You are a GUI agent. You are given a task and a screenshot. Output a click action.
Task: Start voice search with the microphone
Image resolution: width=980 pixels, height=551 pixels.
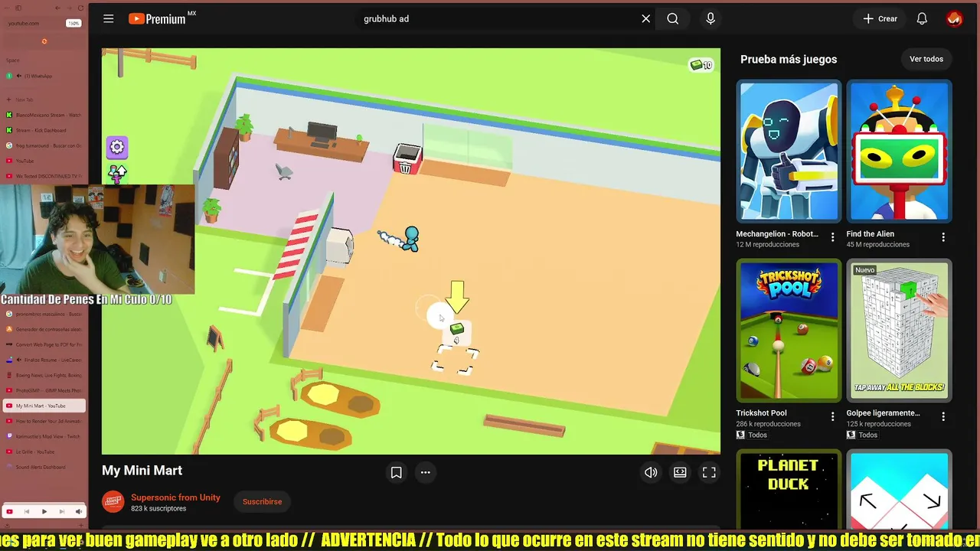[710, 19]
